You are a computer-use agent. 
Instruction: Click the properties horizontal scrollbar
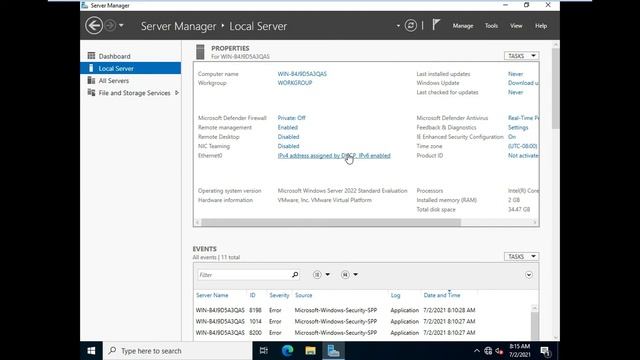[331, 222]
